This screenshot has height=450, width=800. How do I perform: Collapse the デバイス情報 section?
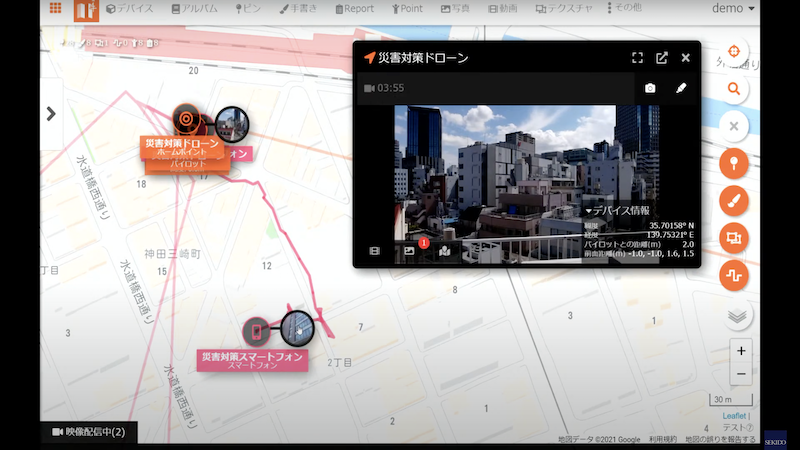point(617,211)
